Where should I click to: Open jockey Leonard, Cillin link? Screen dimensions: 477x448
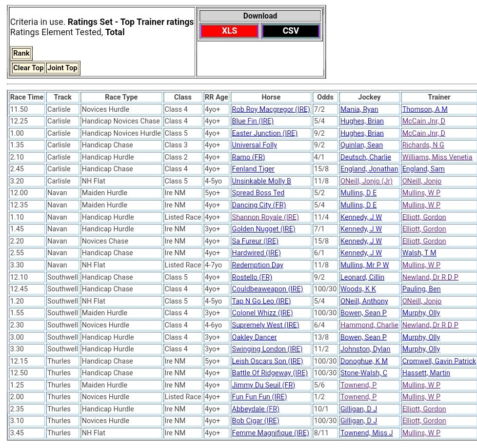tap(362, 277)
